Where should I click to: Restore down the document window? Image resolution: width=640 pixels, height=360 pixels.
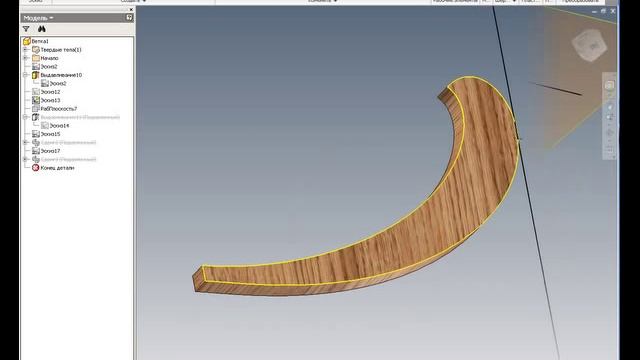click(603, 11)
